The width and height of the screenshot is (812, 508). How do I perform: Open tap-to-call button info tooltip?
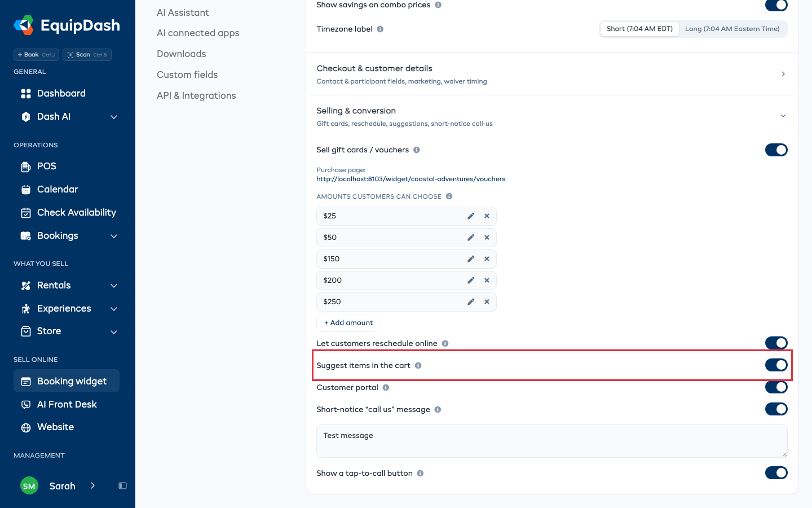420,474
